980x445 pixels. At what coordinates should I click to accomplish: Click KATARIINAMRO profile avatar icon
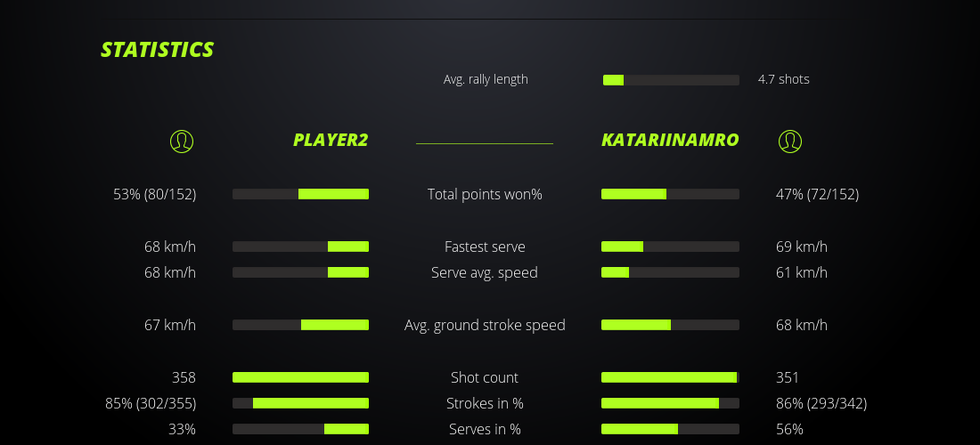[790, 141]
